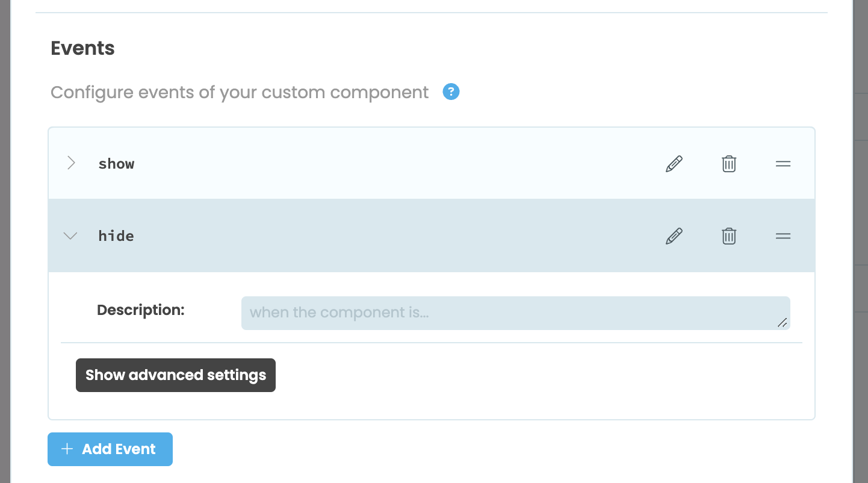Click the Description label

coord(140,310)
